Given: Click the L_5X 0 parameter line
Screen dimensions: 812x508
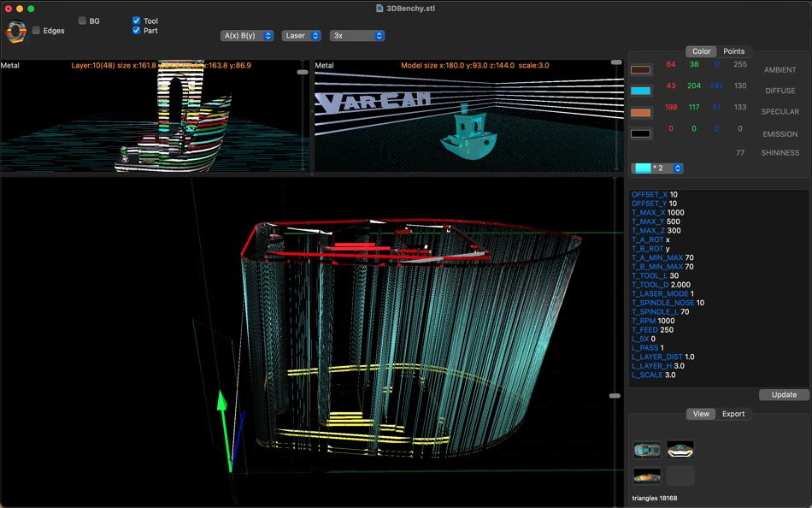Looking at the screenshot, I should [644, 339].
